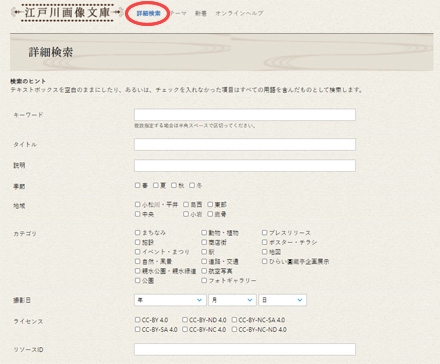
Task: Enable the 自然・風景 category checkbox
Action: coord(137,261)
